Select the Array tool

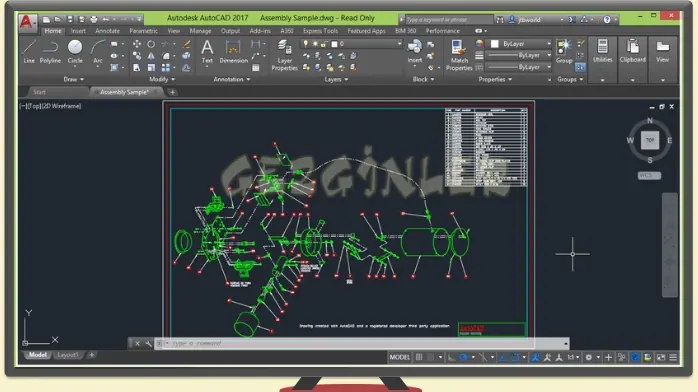166,68
